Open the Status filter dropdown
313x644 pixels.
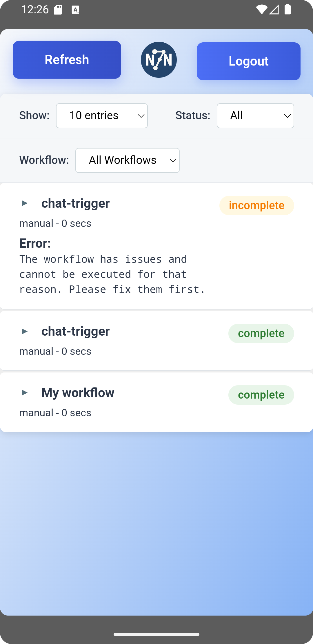(255, 115)
